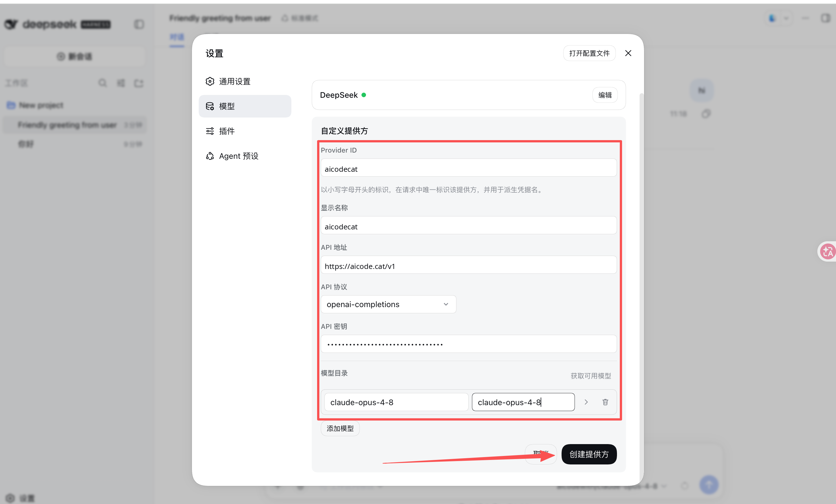Image resolution: width=836 pixels, height=504 pixels.
Task: Click the 显示名称 input field
Action: click(469, 225)
